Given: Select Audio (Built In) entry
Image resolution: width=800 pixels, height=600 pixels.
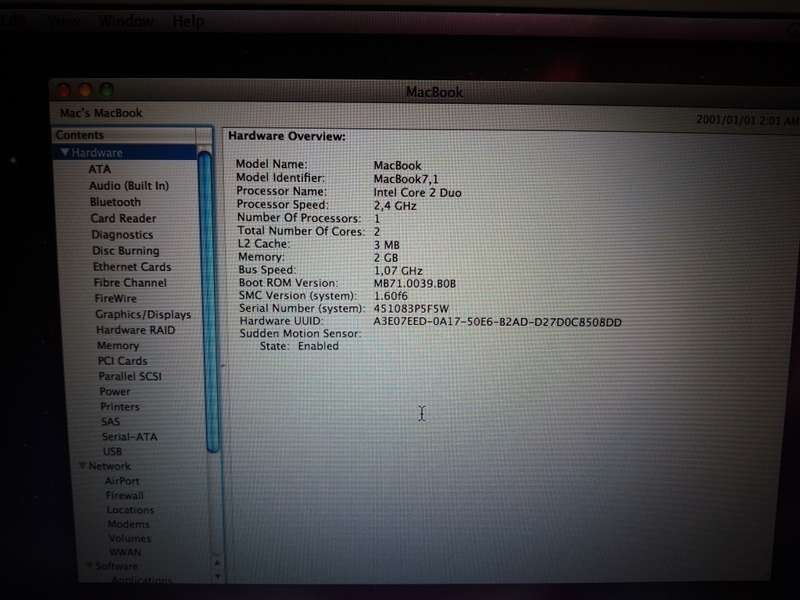Looking at the screenshot, I should (129, 185).
